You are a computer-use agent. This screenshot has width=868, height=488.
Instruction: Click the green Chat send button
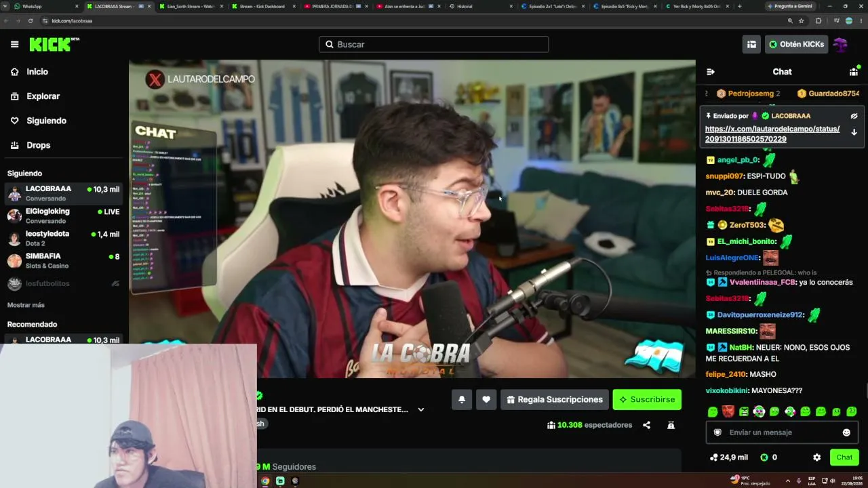(844, 457)
